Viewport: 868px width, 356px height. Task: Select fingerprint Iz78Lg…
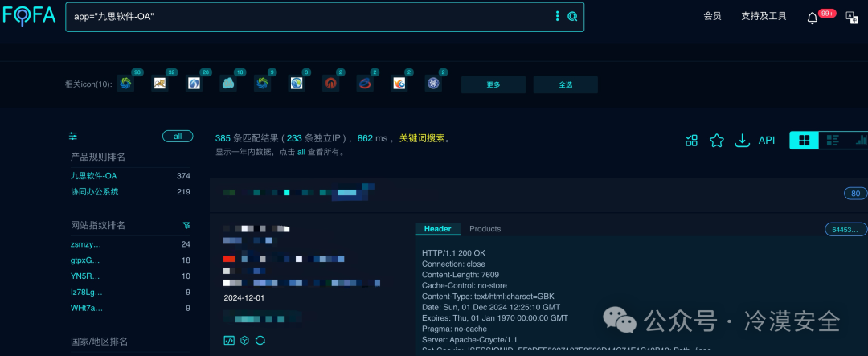coord(86,293)
